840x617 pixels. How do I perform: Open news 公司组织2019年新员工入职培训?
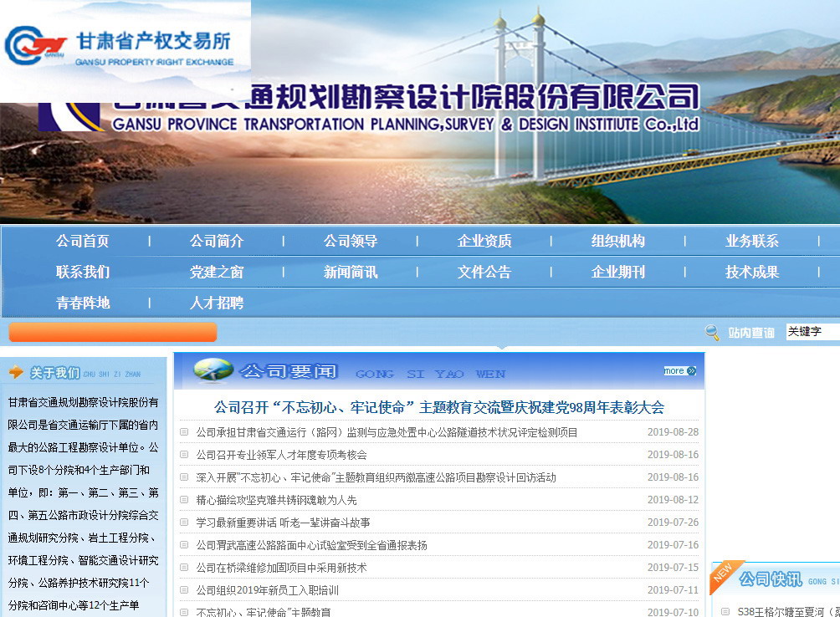(267, 589)
